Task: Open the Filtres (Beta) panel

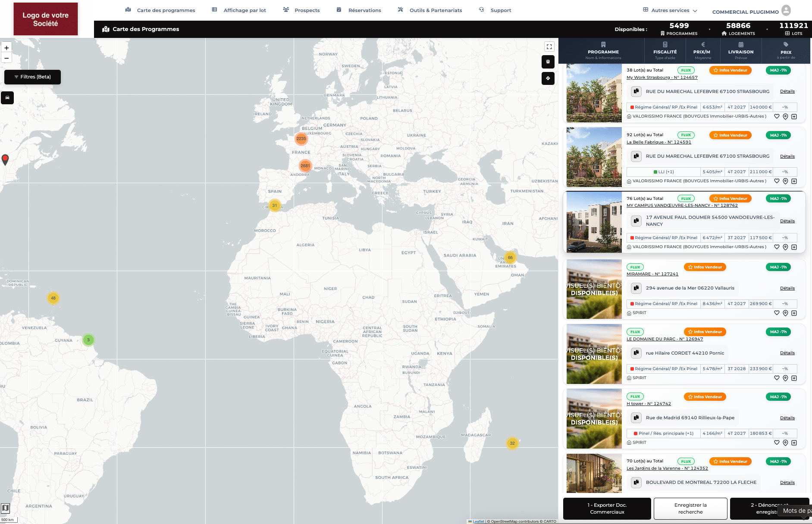Action: 32,77
